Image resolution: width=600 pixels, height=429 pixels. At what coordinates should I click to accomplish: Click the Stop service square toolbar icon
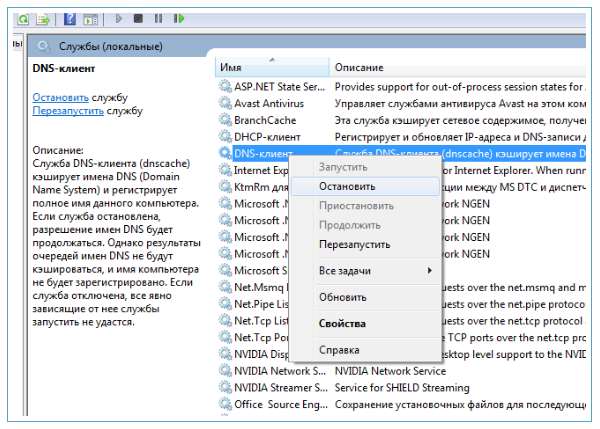point(138,18)
